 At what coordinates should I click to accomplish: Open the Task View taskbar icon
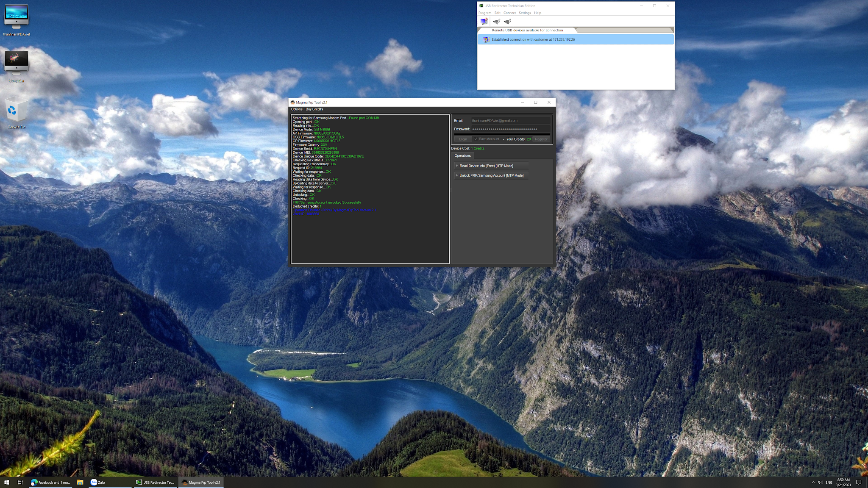point(20,482)
